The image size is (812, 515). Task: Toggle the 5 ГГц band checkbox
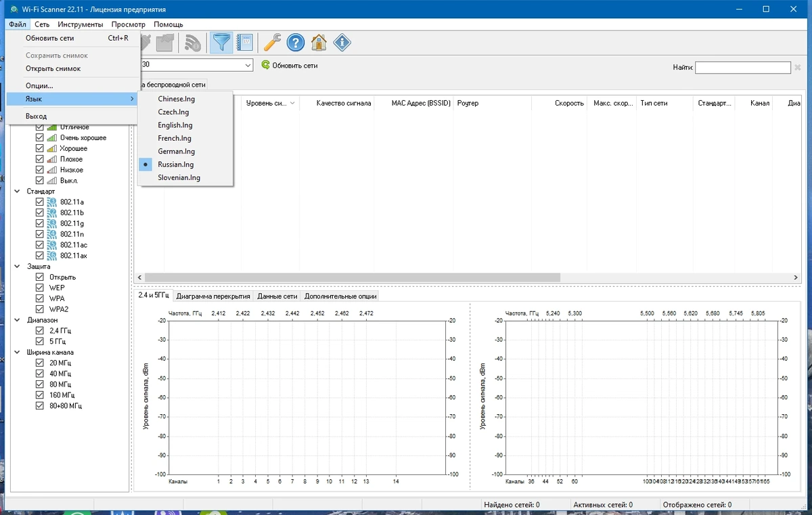coord(40,341)
